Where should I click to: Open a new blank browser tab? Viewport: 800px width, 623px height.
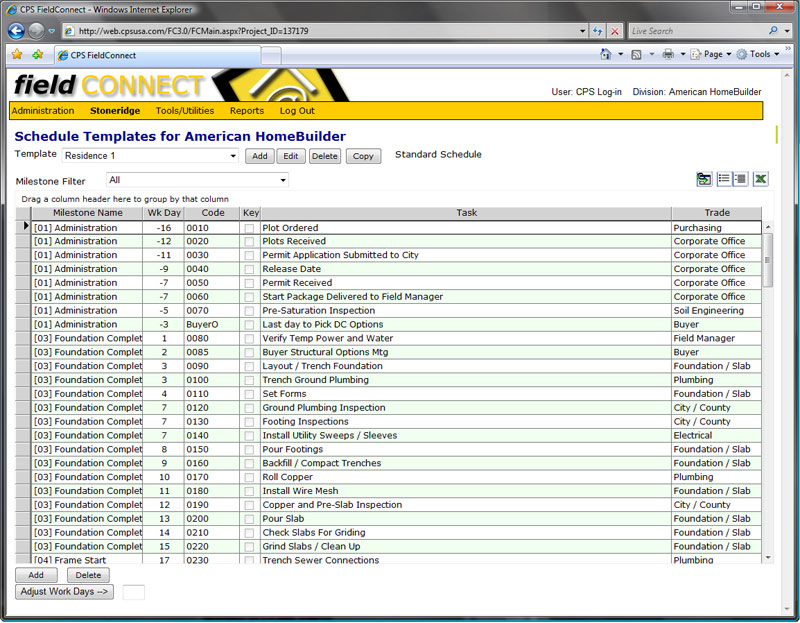[x=271, y=56]
